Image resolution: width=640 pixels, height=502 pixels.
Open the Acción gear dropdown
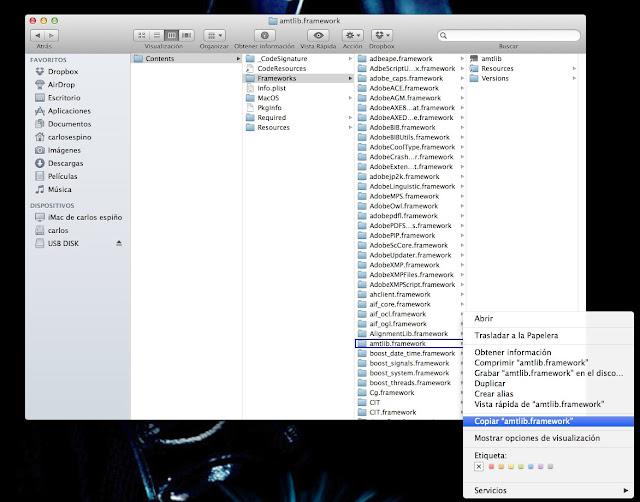point(352,36)
